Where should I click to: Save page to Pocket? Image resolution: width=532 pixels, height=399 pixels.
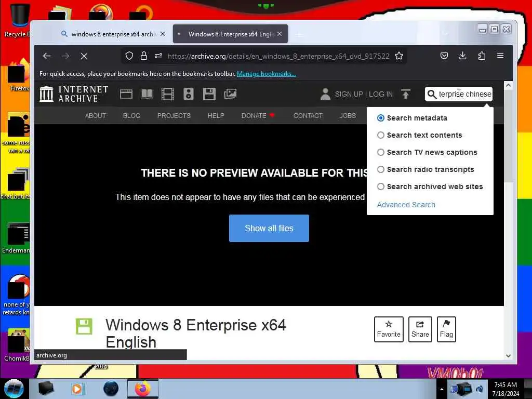(444, 56)
